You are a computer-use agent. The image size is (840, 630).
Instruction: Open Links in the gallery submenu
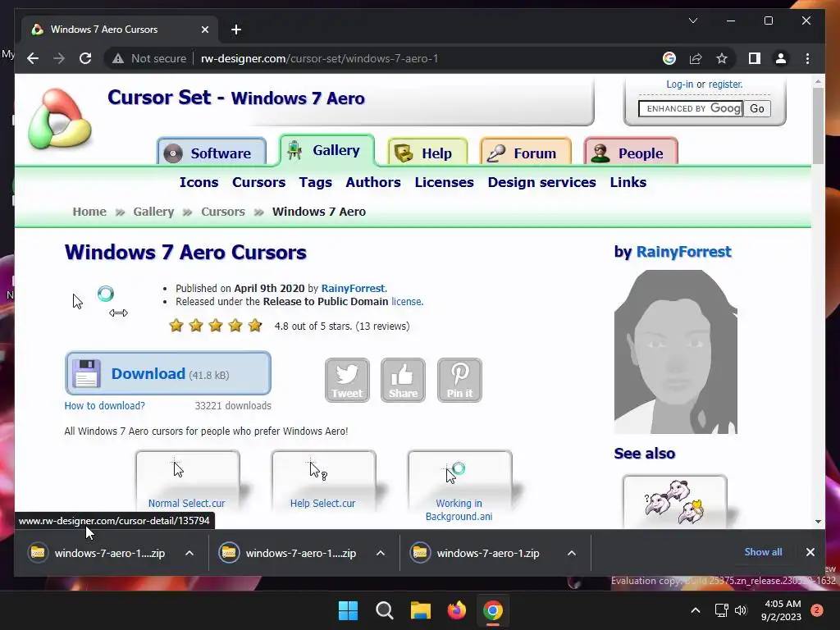coord(628,182)
